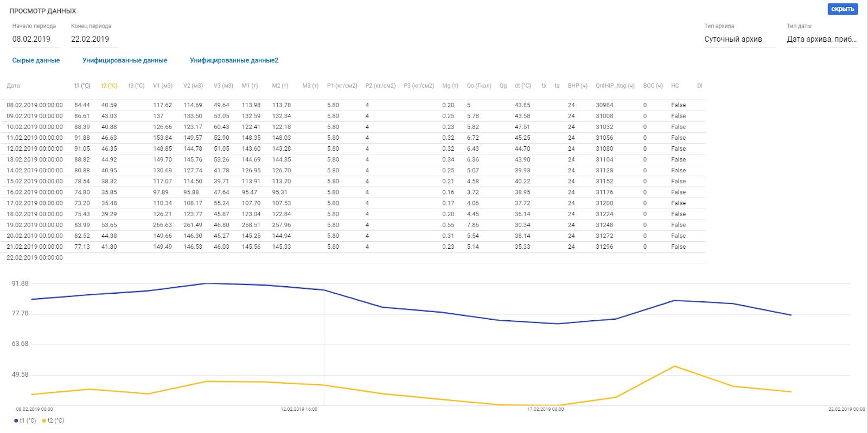
Task: Toggle the t3 (°C) column header
Action: (x=136, y=86)
